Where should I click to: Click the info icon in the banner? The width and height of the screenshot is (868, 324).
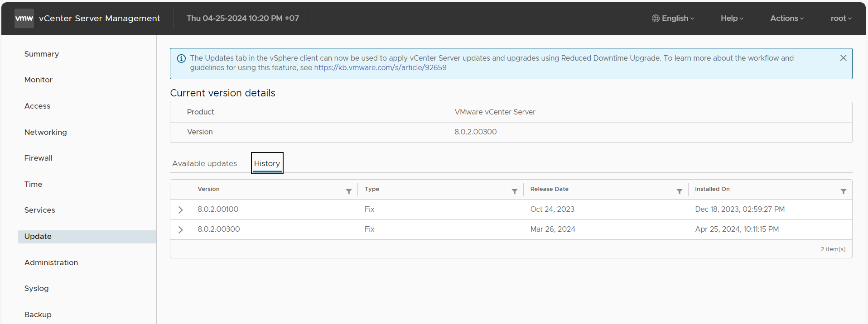pos(181,59)
